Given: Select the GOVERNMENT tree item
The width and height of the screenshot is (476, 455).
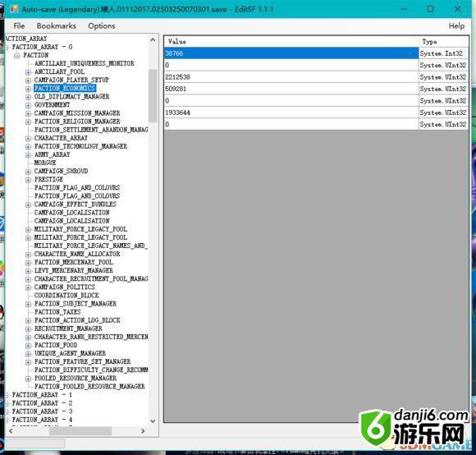Looking at the screenshot, I should tap(52, 105).
